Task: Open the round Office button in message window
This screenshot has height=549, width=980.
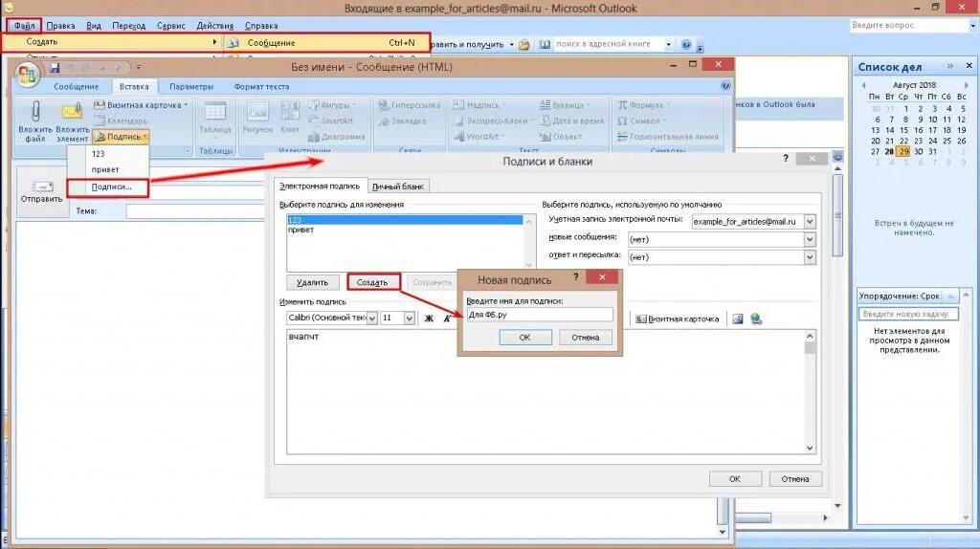Action: 27,75
